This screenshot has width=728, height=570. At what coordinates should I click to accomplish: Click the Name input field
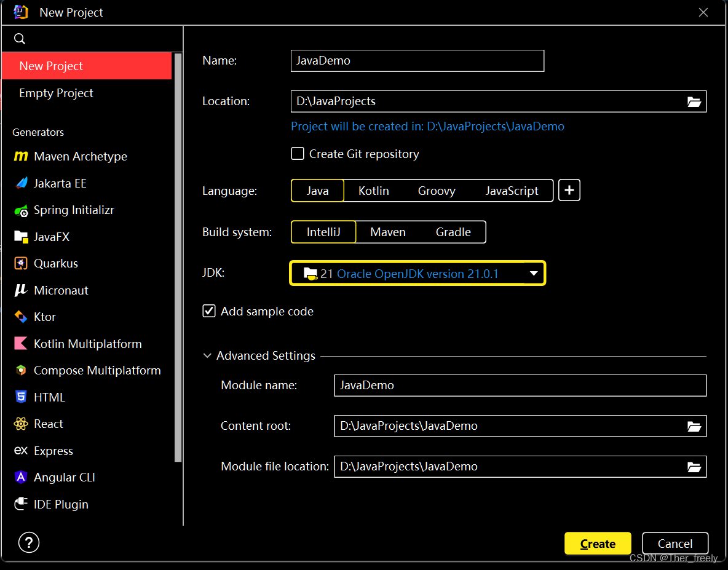417,61
